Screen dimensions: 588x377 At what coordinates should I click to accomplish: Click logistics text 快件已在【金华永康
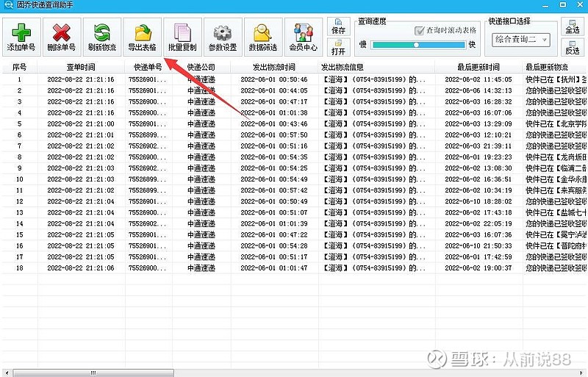[556, 179]
